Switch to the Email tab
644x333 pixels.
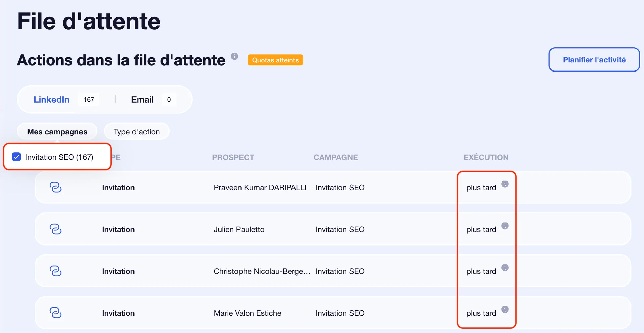coord(142,100)
